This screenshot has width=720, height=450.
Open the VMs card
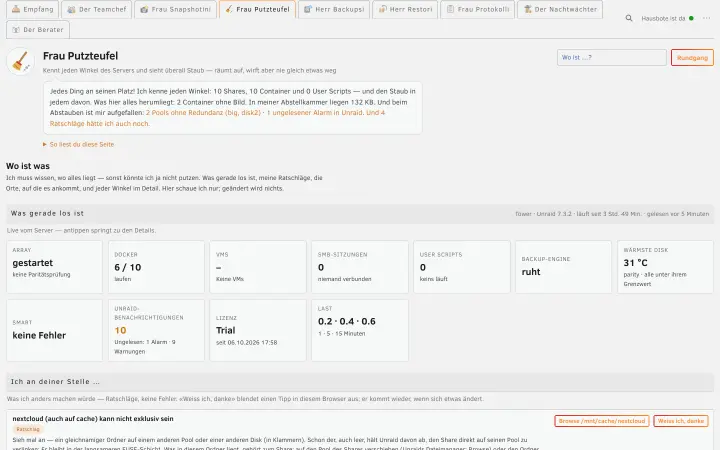[258, 267]
